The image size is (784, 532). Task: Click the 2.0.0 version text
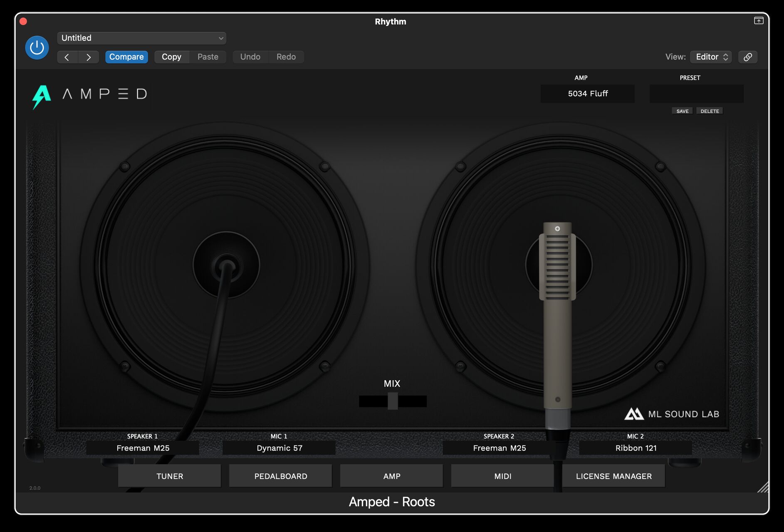pyautogui.click(x=35, y=488)
